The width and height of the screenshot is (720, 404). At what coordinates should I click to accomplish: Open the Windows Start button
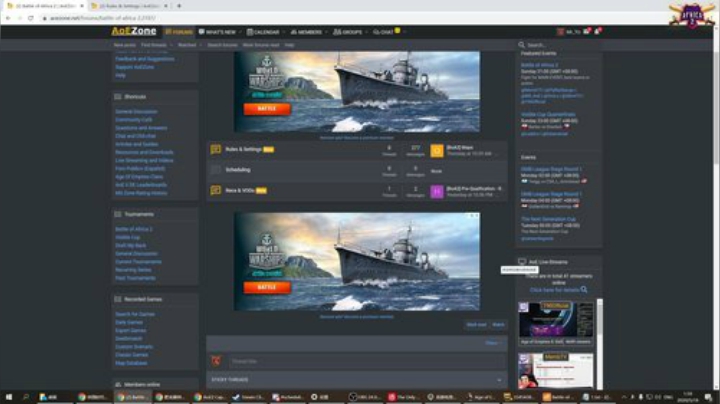click(x=9, y=397)
